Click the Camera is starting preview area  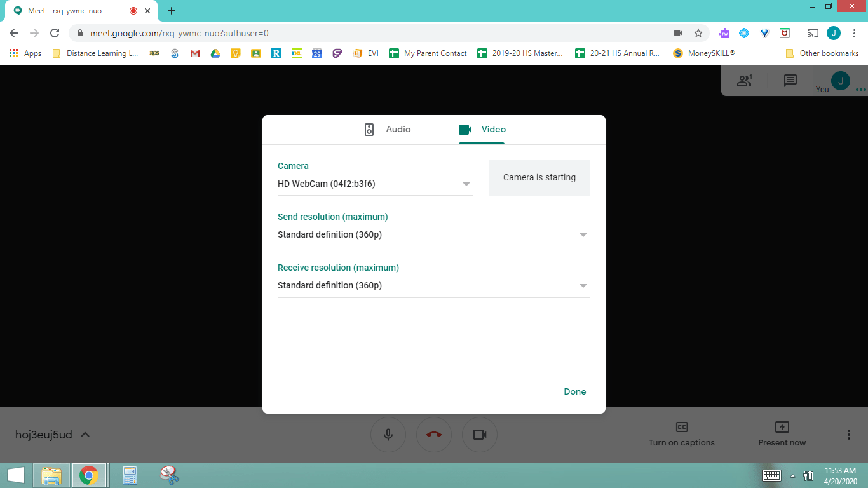[539, 178]
